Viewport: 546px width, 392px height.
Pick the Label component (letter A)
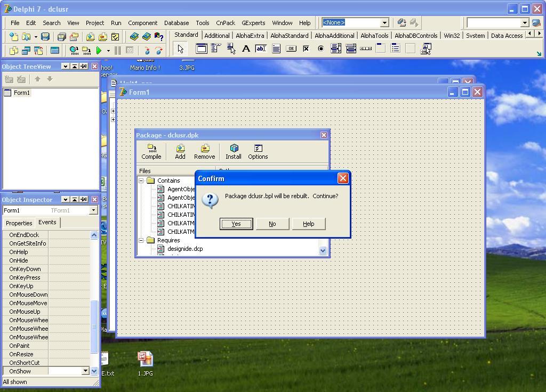[246, 48]
